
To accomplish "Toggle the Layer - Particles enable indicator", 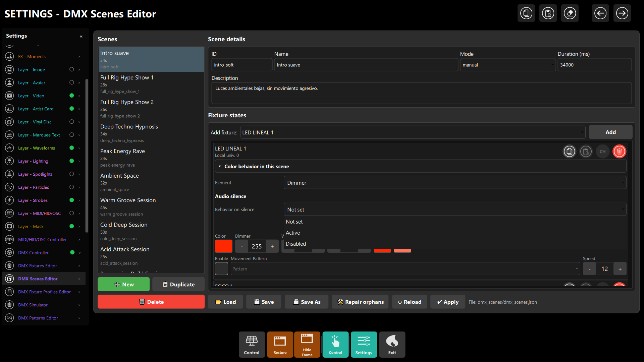I will point(71,187).
